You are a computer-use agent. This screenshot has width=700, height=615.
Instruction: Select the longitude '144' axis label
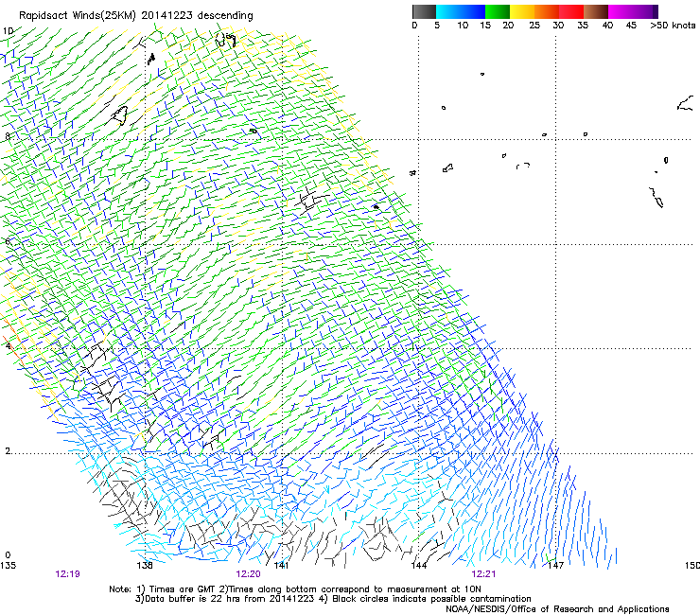(418, 565)
